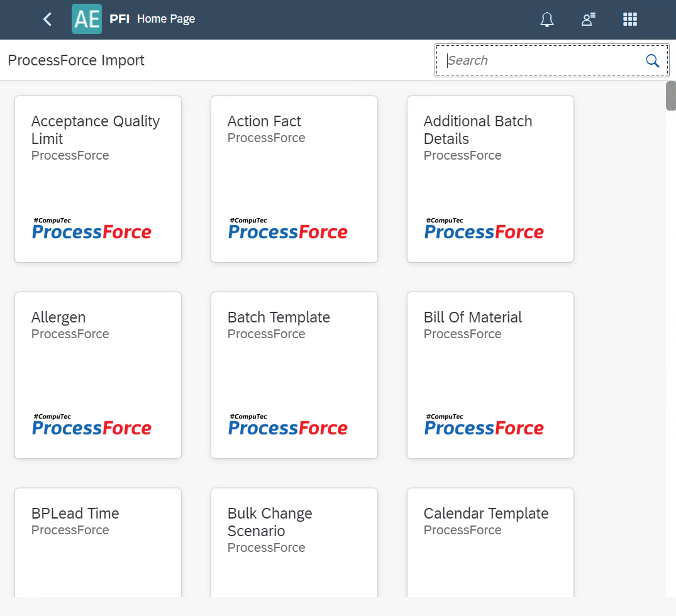Click the vertical scrollbar thumb
The image size is (676, 616).
[x=671, y=96]
